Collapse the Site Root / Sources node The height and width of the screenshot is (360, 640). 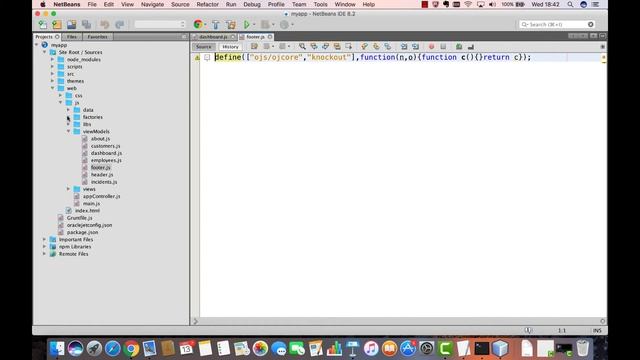(44, 52)
